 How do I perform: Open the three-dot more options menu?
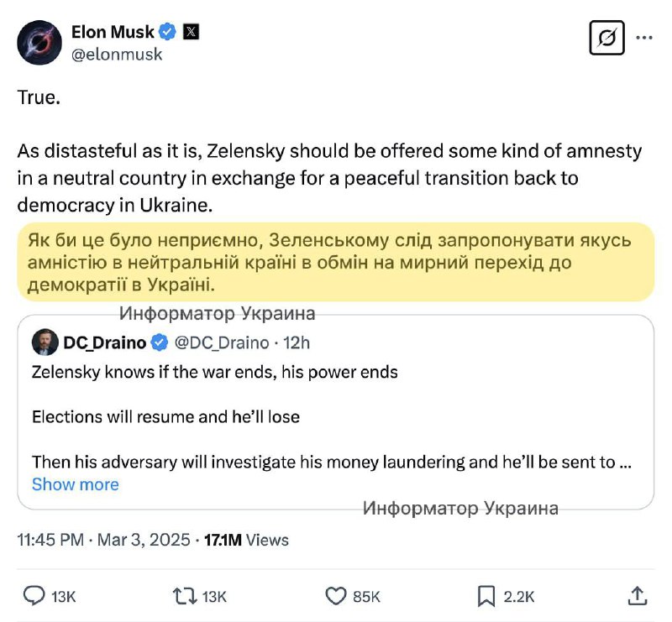tap(644, 38)
